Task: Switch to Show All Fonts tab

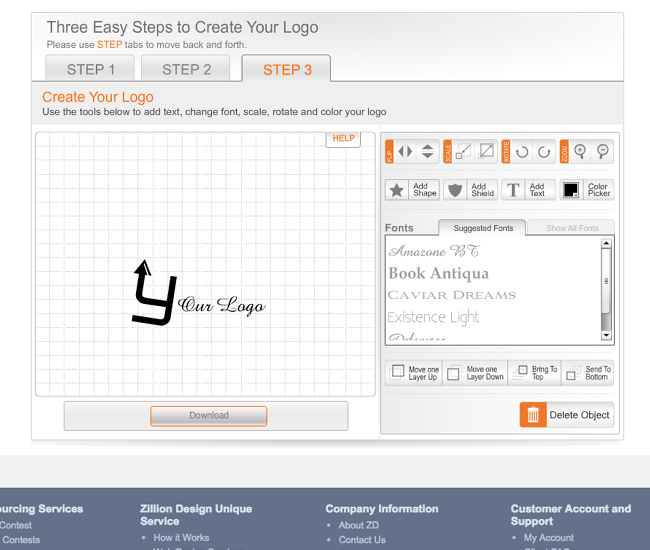Action: [572, 228]
